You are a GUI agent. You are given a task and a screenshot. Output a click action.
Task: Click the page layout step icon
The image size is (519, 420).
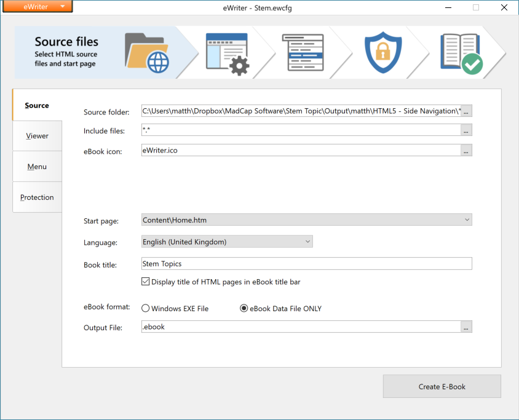tap(303, 52)
